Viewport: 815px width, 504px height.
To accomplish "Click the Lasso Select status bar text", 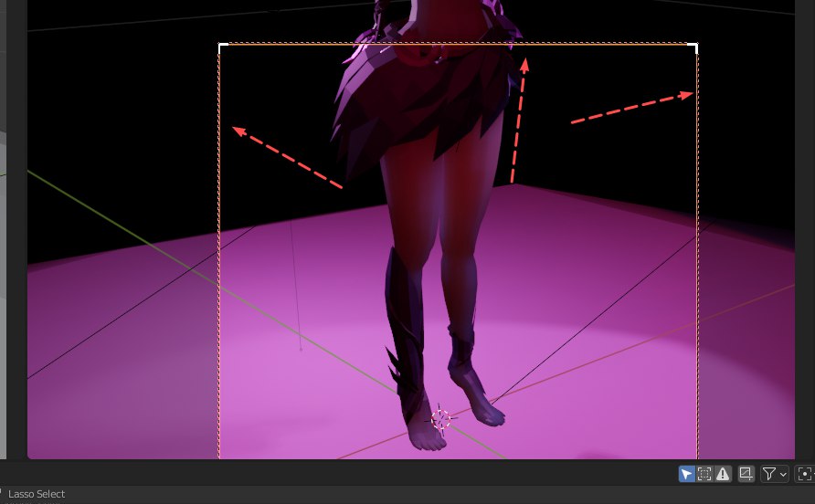I will [37, 494].
